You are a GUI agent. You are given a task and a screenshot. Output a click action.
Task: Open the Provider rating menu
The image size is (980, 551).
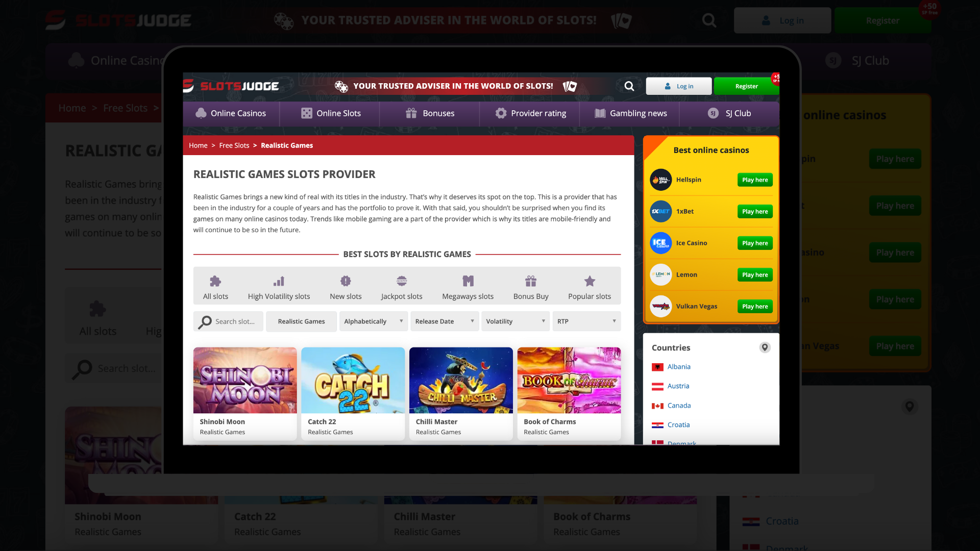pos(530,113)
